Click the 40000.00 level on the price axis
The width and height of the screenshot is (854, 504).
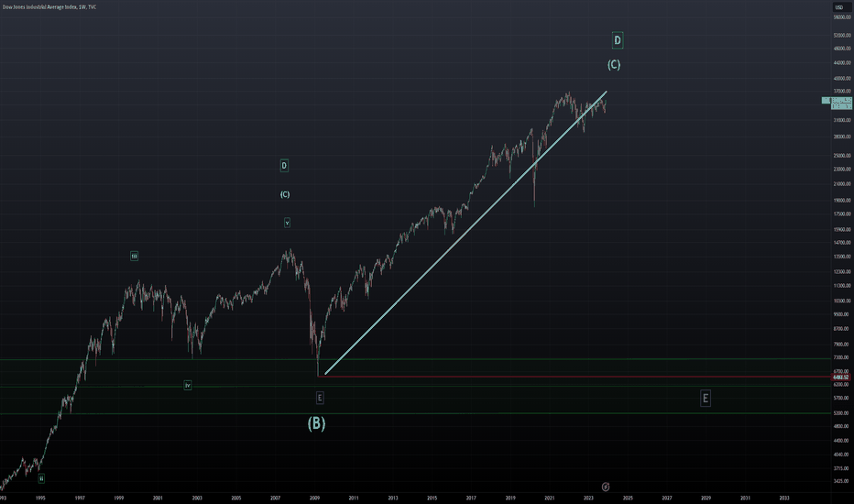pos(841,79)
